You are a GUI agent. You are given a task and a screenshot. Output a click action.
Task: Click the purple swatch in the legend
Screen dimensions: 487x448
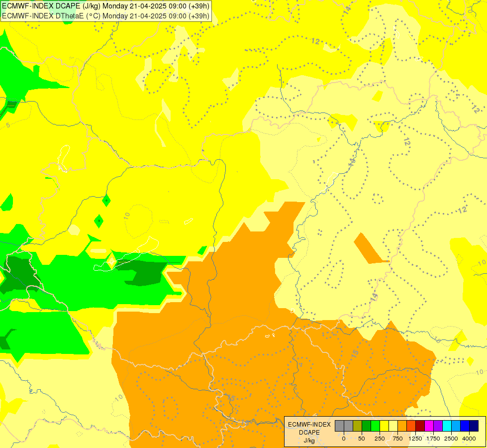pyautogui.click(x=438, y=426)
